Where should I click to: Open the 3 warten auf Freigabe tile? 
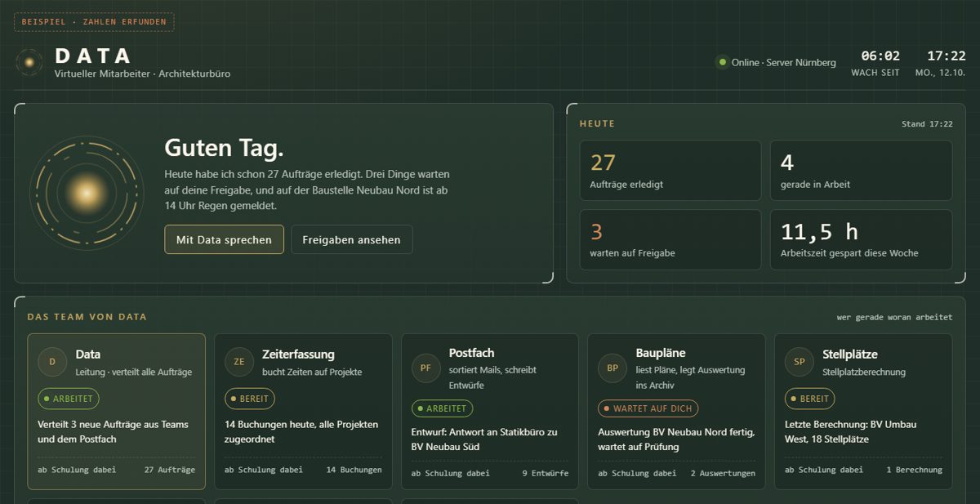pyautogui.click(x=670, y=239)
